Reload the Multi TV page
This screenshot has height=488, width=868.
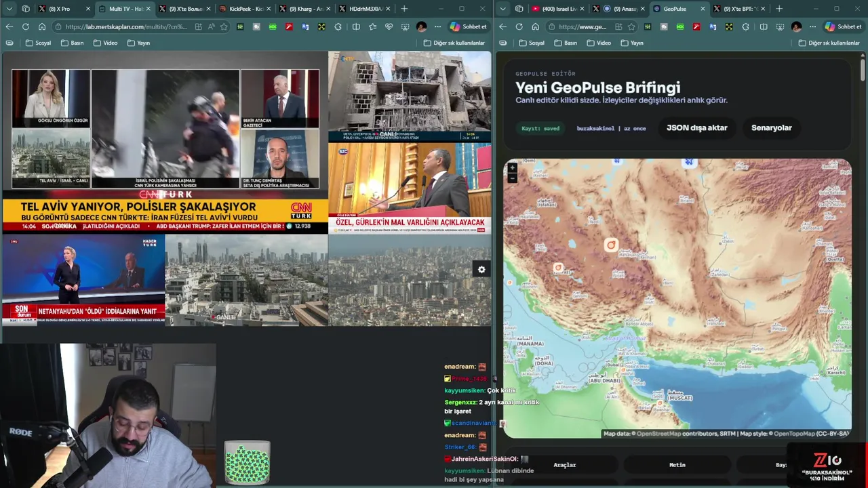(25, 26)
